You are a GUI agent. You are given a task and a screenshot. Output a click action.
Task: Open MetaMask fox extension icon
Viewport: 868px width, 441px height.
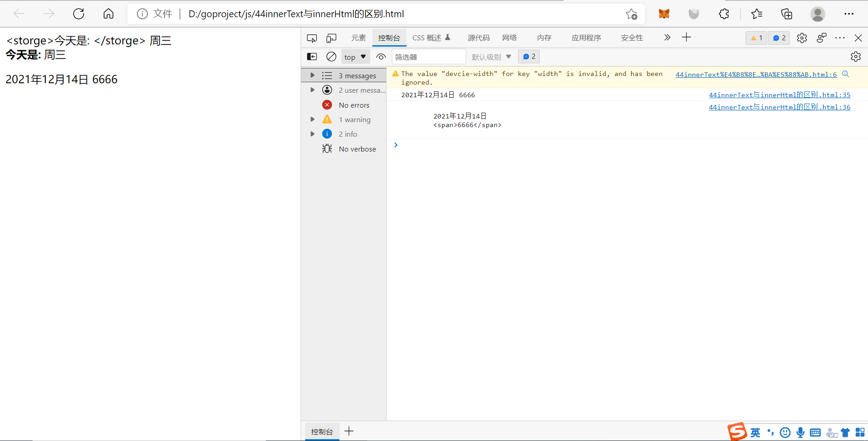point(664,14)
